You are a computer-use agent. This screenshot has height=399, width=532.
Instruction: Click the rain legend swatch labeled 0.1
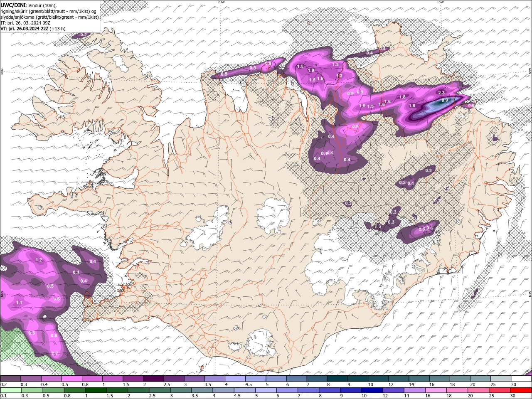coord(10,390)
